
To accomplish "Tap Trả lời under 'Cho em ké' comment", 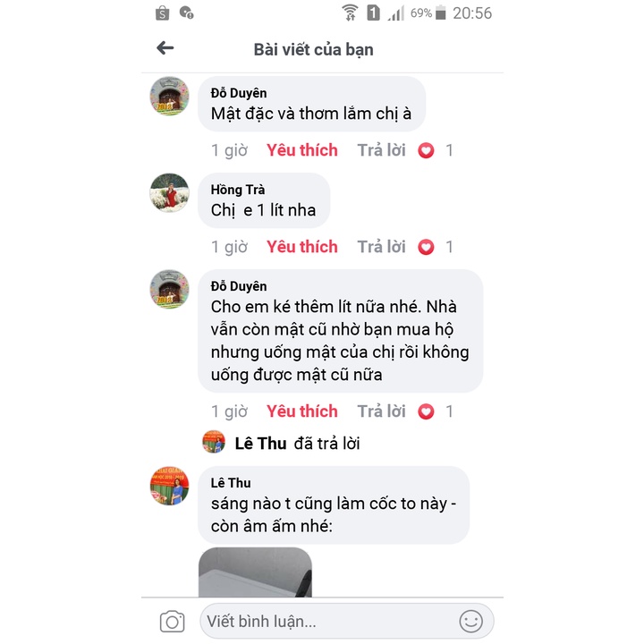I will pos(381,411).
